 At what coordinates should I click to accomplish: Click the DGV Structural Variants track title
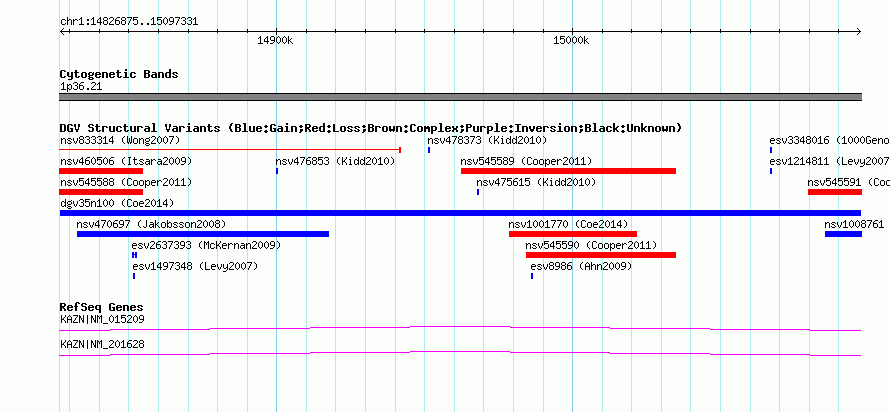click(x=371, y=128)
